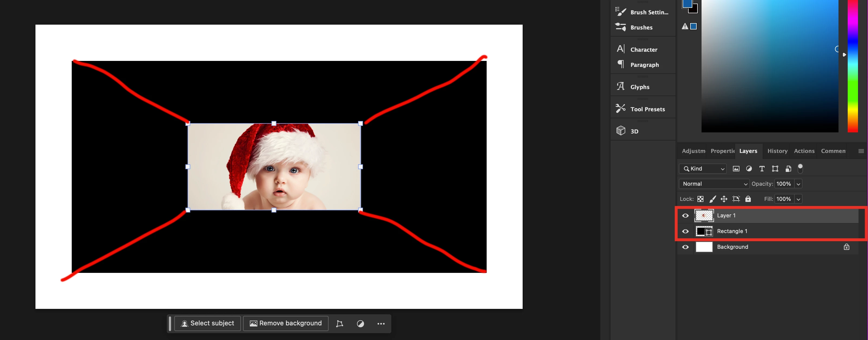
Task: Click the filter for type layers icon
Action: pos(762,169)
